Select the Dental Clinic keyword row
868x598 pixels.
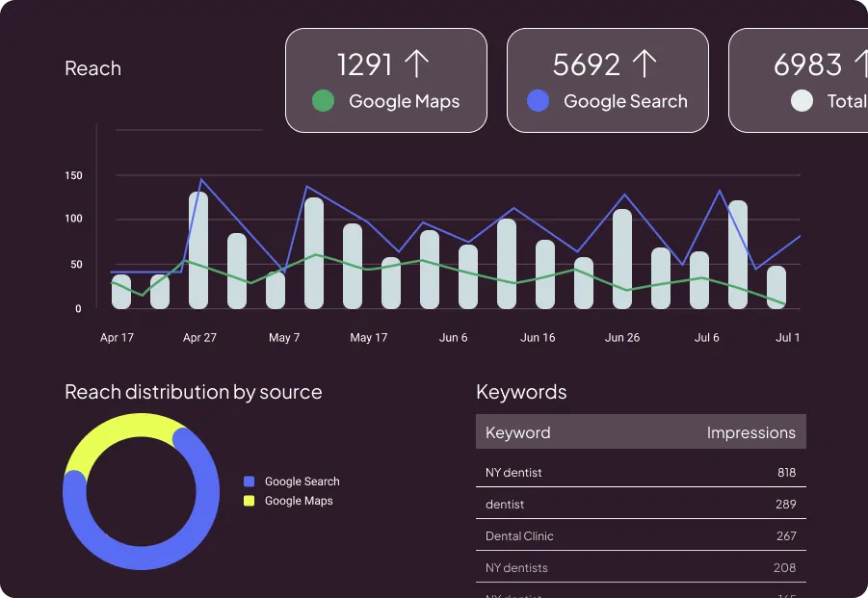(x=641, y=536)
